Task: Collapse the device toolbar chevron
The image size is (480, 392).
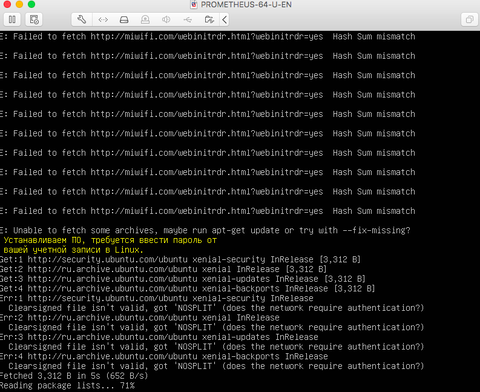Action: (x=225, y=20)
